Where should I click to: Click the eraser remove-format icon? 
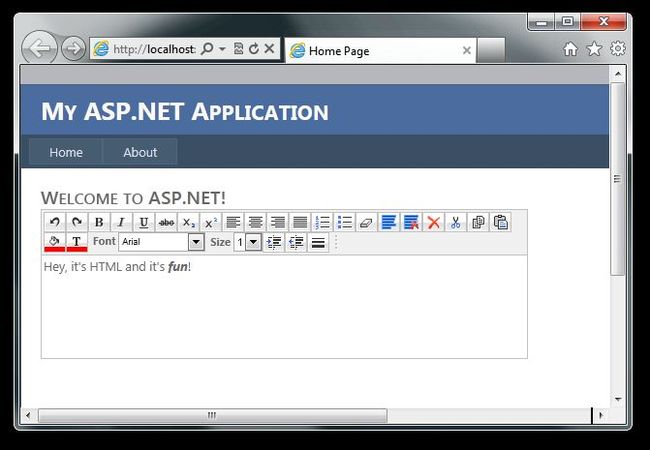(367, 222)
